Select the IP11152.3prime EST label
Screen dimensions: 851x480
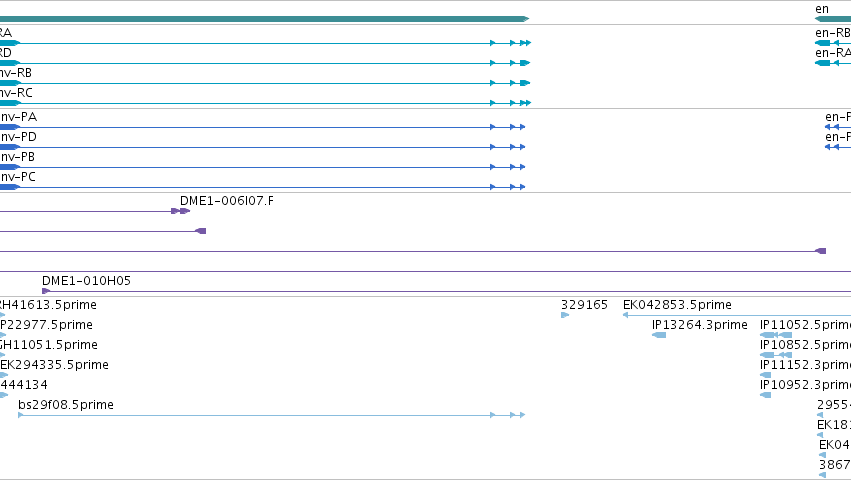point(805,365)
